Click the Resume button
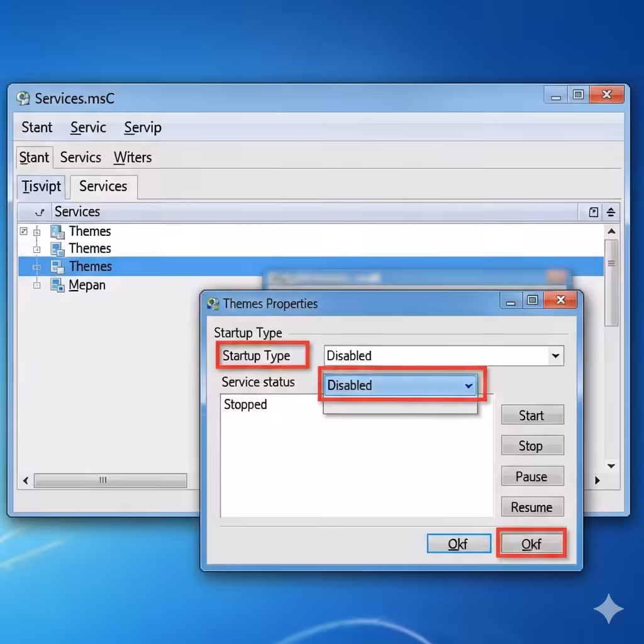This screenshot has width=644, height=644. [532, 508]
